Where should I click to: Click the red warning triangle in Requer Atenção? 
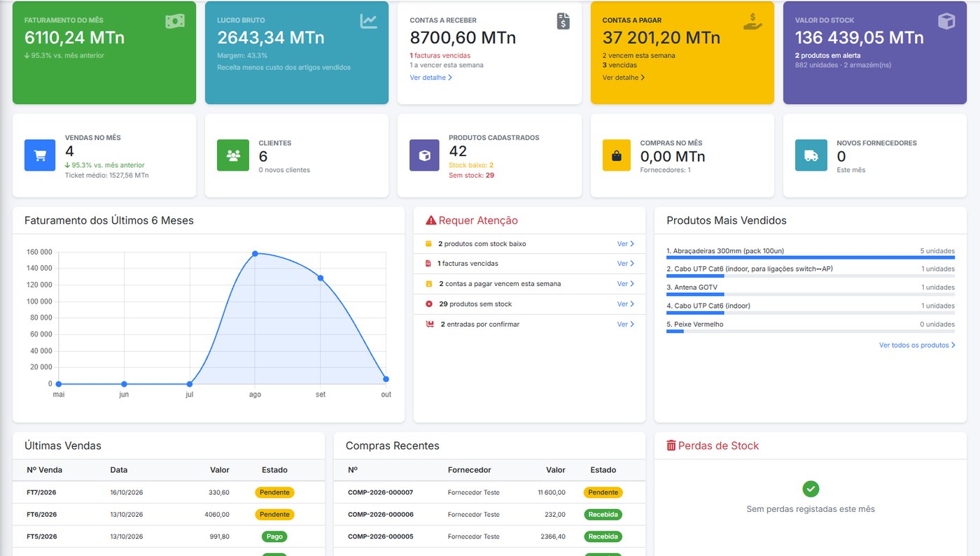click(430, 220)
